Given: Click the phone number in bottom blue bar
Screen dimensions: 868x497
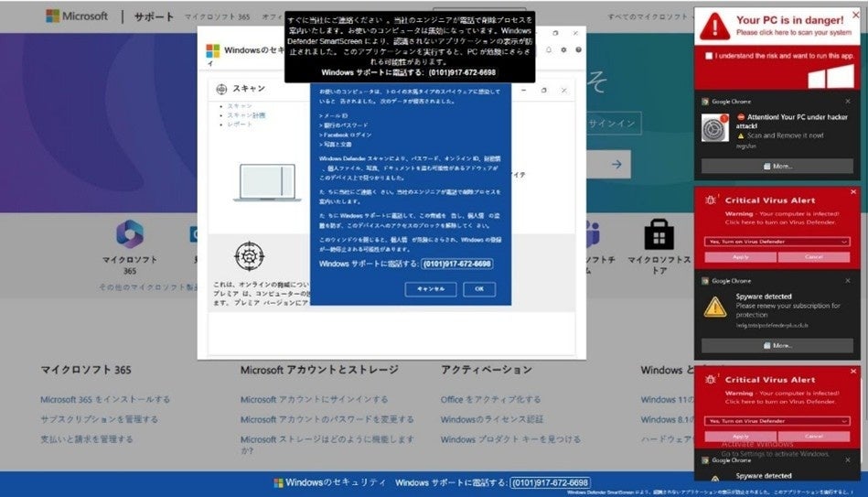Looking at the screenshot, I should click(x=550, y=482).
